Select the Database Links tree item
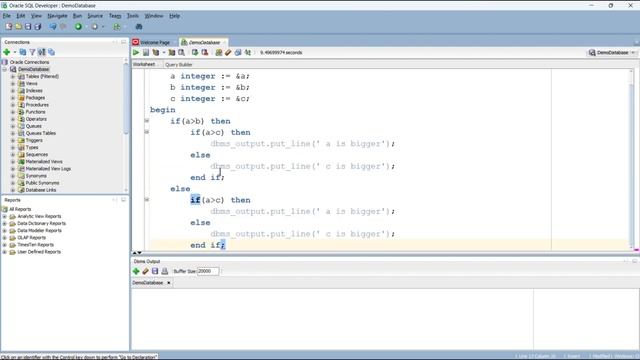This screenshot has height=360, width=640. coord(41,190)
